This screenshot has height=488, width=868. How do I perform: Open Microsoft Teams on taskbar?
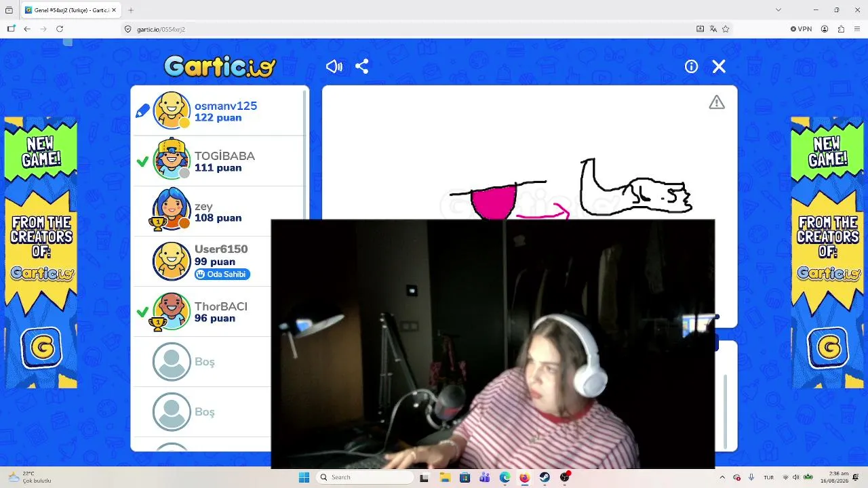484,477
